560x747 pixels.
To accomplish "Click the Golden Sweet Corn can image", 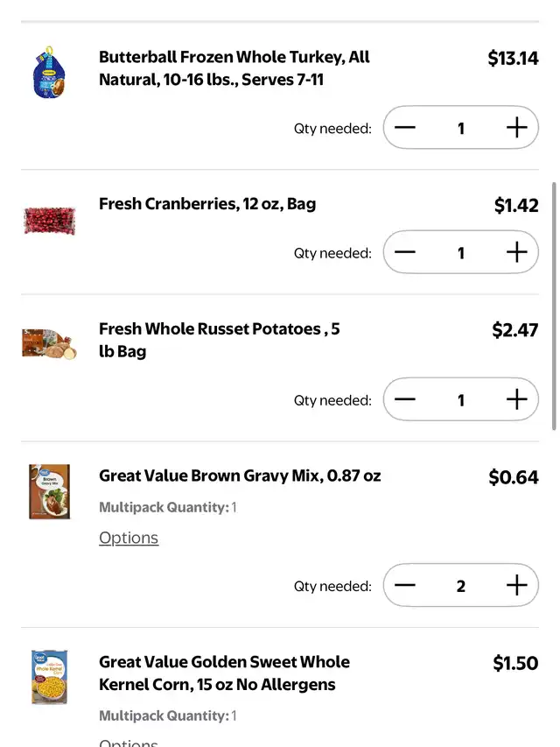I will (49, 677).
